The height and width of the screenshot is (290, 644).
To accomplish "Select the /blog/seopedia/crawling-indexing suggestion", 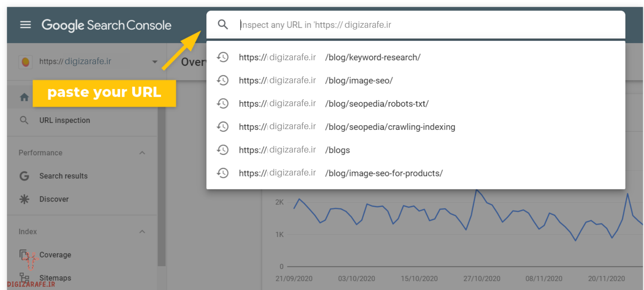I will point(416,127).
